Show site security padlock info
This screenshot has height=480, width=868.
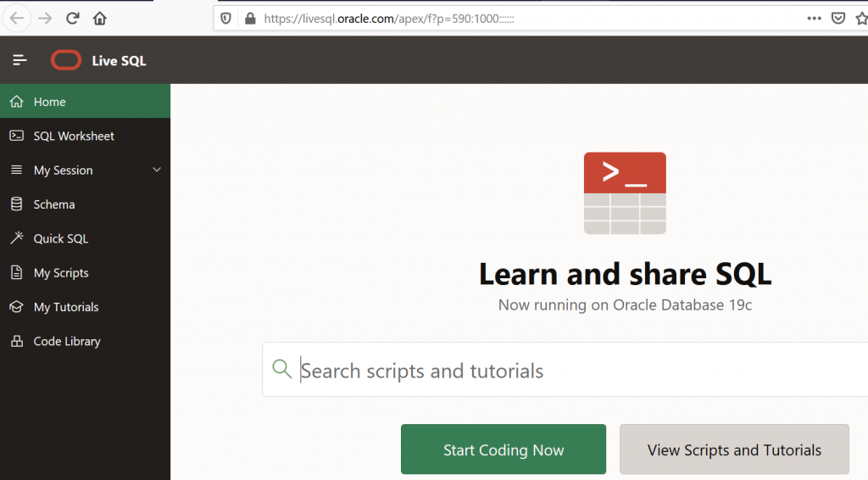[250, 19]
